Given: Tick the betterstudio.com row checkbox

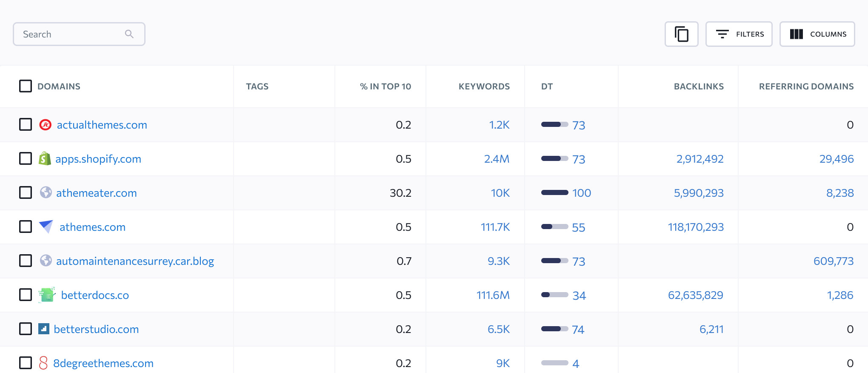Looking at the screenshot, I should (26, 329).
